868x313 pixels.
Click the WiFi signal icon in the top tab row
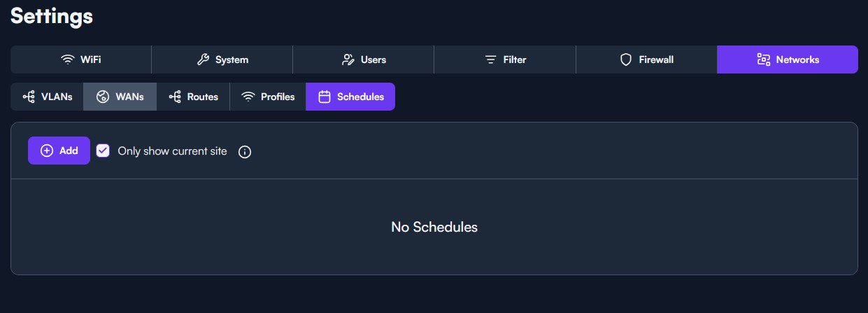[67, 60]
